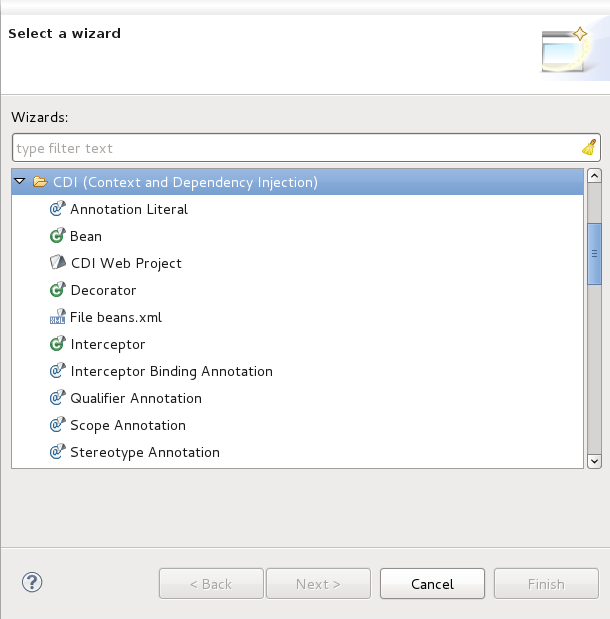This screenshot has height=619, width=610.
Task: Click the Scope Annotation icon
Action: 58,424
